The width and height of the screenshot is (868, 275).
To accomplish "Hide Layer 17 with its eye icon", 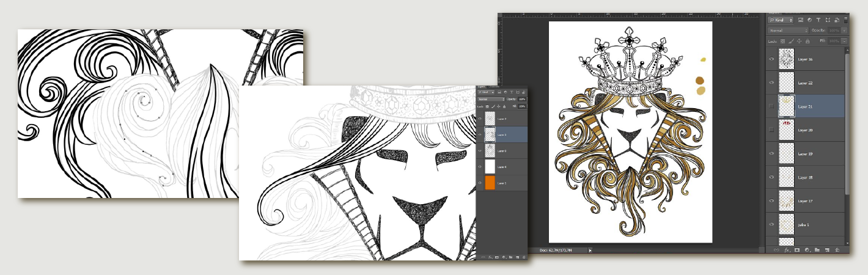I will point(771,200).
